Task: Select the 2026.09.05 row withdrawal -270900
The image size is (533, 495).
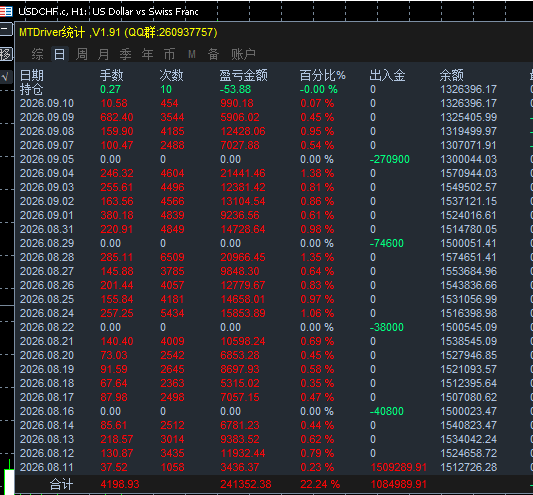Action: [x=390, y=159]
